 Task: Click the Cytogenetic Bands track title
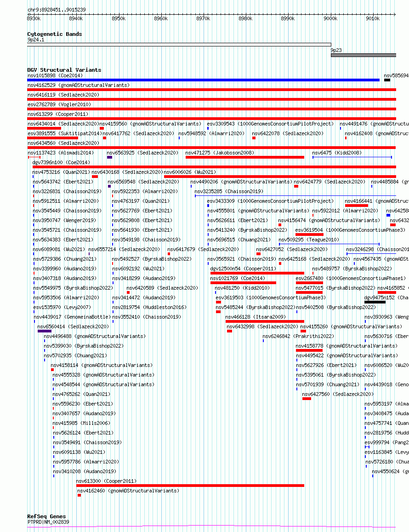(x=55, y=34)
